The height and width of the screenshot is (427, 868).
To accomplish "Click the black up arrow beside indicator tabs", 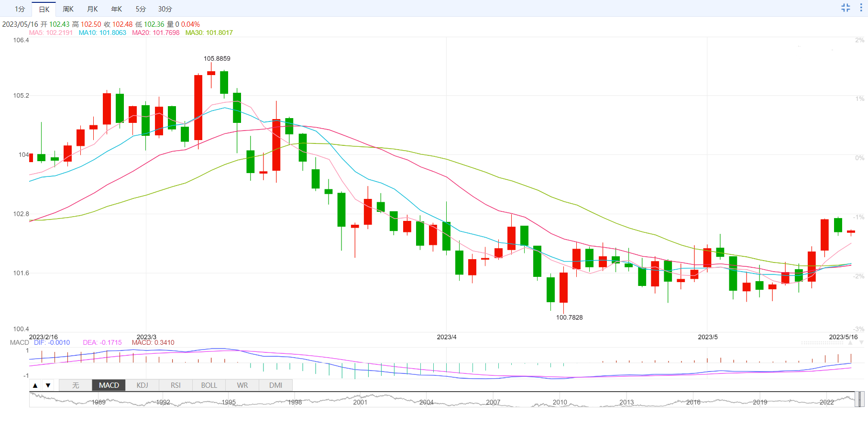I will point(35,385).
